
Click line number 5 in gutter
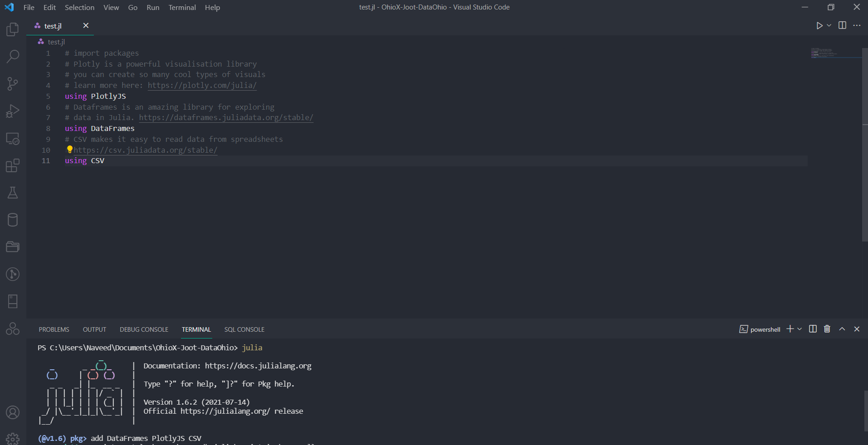48,96
